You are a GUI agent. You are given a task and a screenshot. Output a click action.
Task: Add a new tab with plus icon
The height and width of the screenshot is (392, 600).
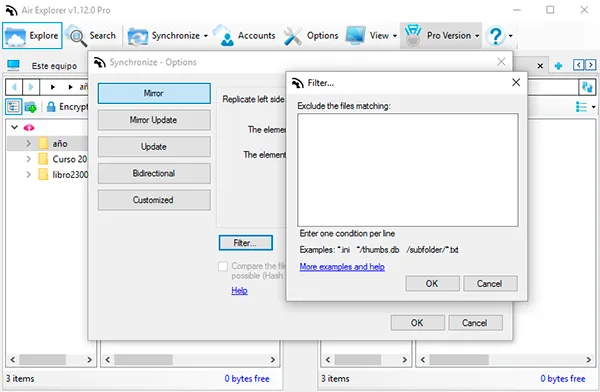(x=558, y=66)
